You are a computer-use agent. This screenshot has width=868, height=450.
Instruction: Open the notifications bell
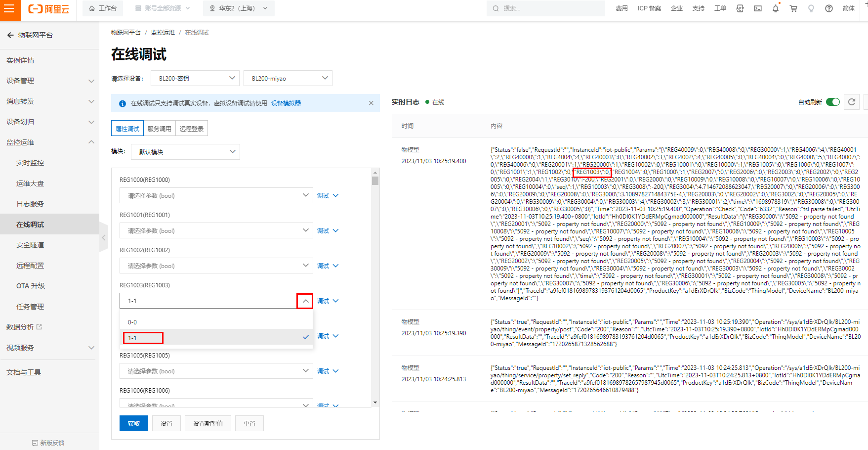pos(776,8)
